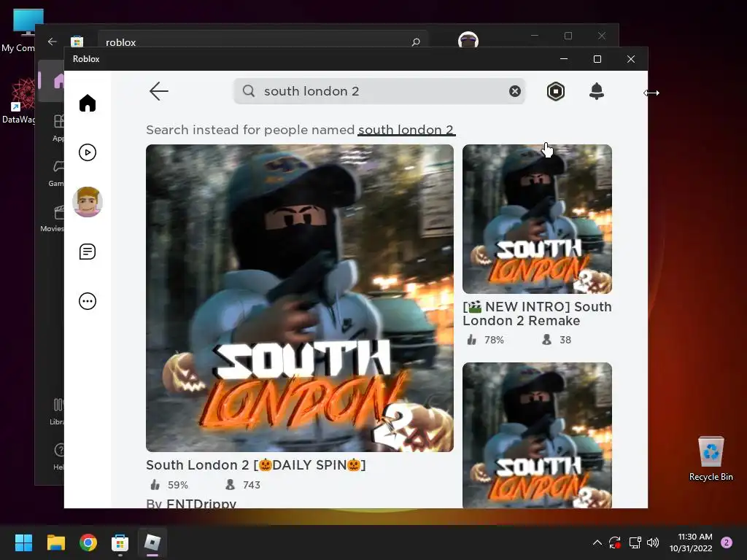Click the magnifier icon in Roblox search bar
747x560 pixels.
(249, 91)
